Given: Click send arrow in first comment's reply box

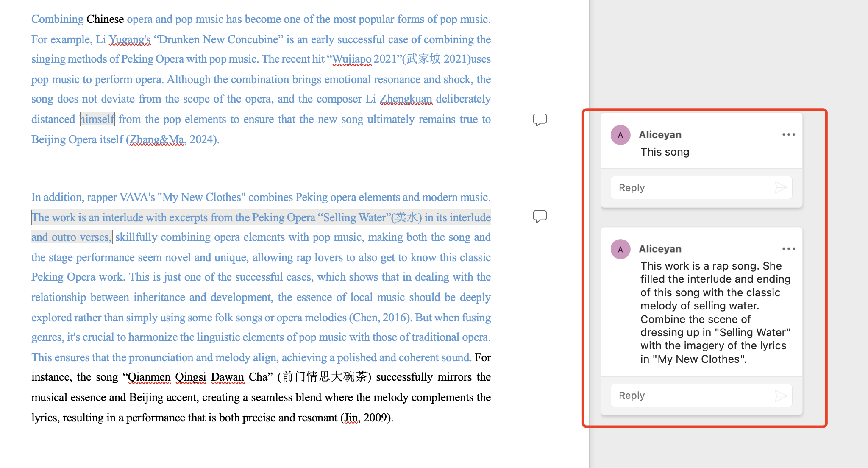Looking at the screenshot, I should point(781,187).
